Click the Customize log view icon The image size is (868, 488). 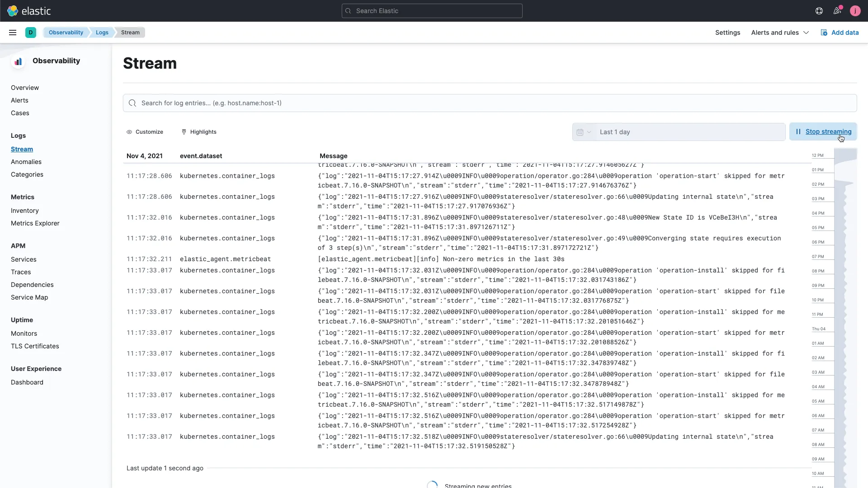click(x=129, y=131)
